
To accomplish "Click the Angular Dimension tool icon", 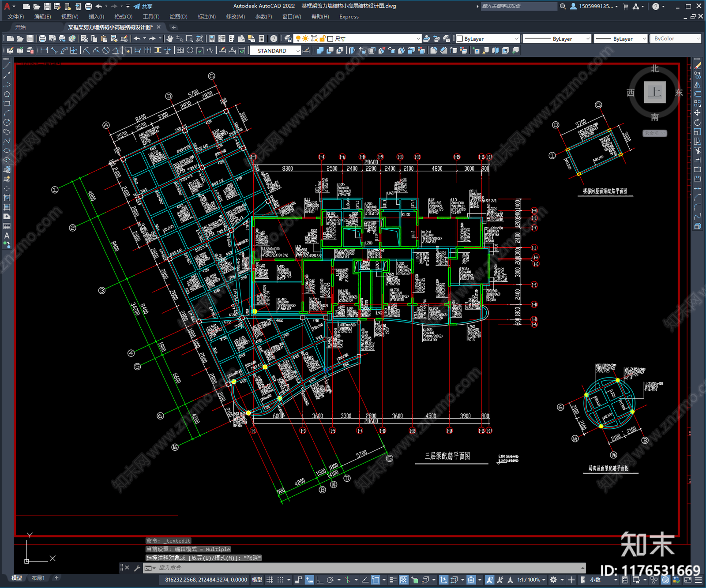I will (116, 50).
